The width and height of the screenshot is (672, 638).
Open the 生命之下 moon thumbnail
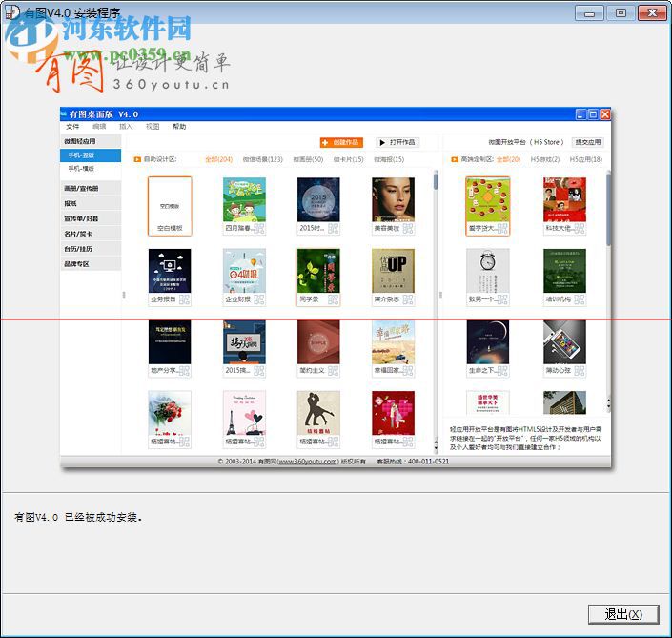pos(488,342)
